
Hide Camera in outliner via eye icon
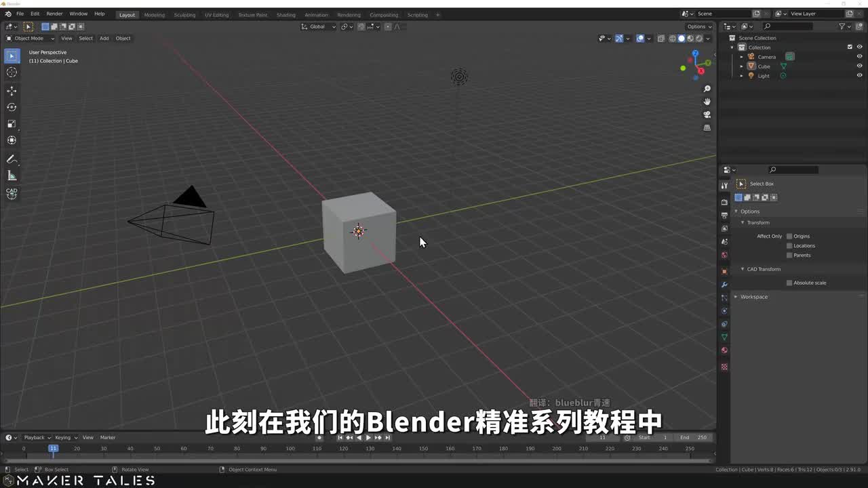click(x=859, y=57)
